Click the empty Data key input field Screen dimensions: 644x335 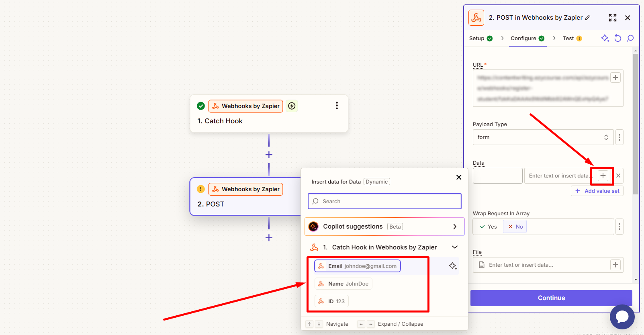pos(497,176)
